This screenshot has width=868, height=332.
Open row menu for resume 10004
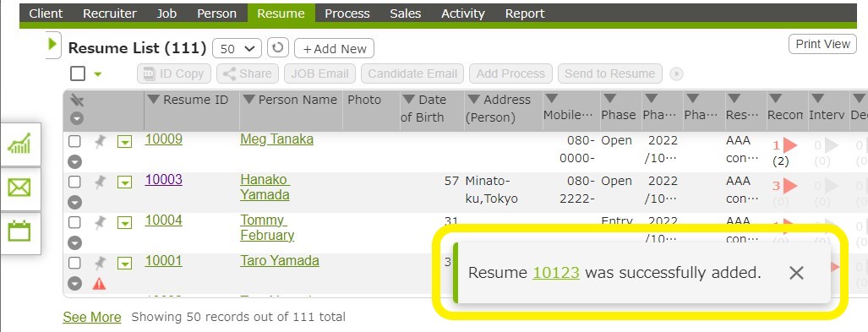click(x=125, y=223)
